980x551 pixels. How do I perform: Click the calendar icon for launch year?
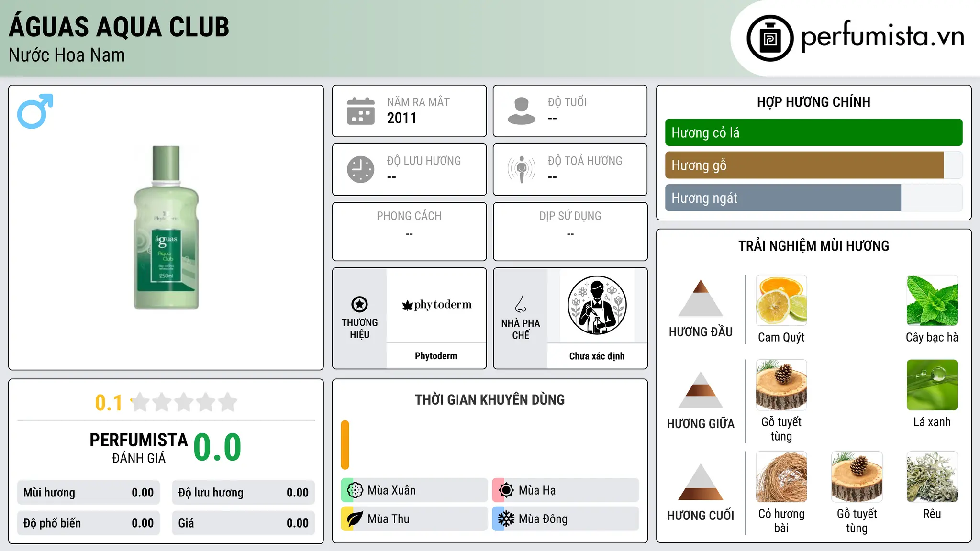tap(360, 111)
